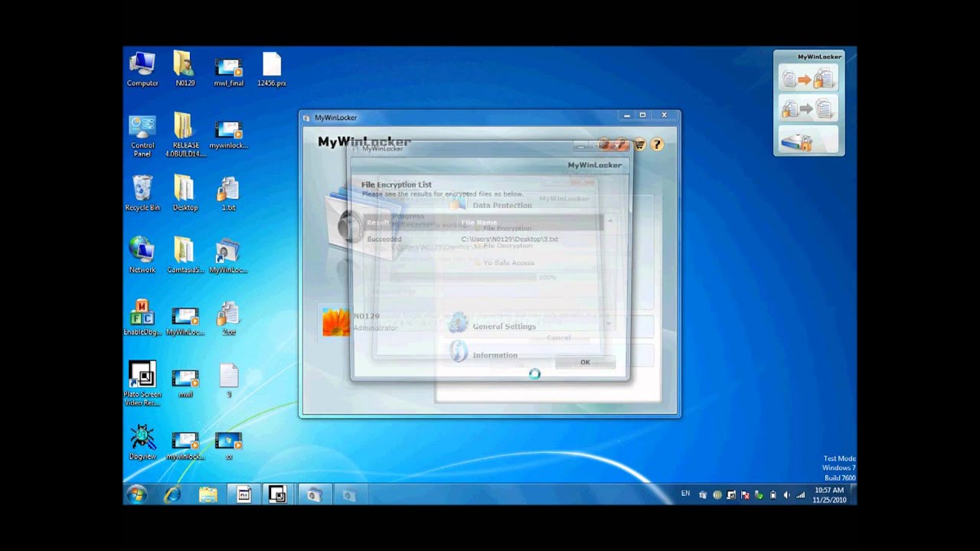This screenshot has width=980, height=551.
Task: Launch Internet Explorer from the taskbar
Action: click(x=173, y=494)
